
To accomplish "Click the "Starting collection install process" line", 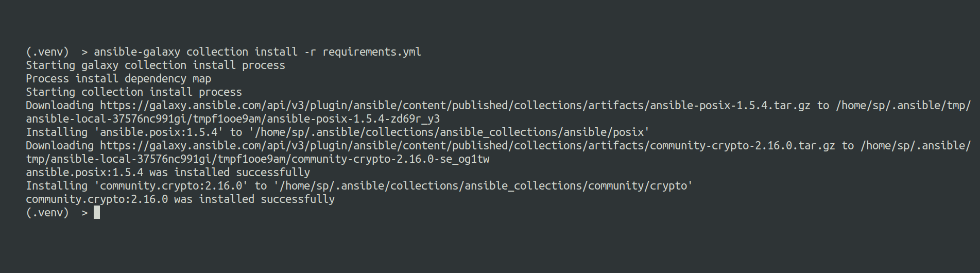I will [133, 92].
